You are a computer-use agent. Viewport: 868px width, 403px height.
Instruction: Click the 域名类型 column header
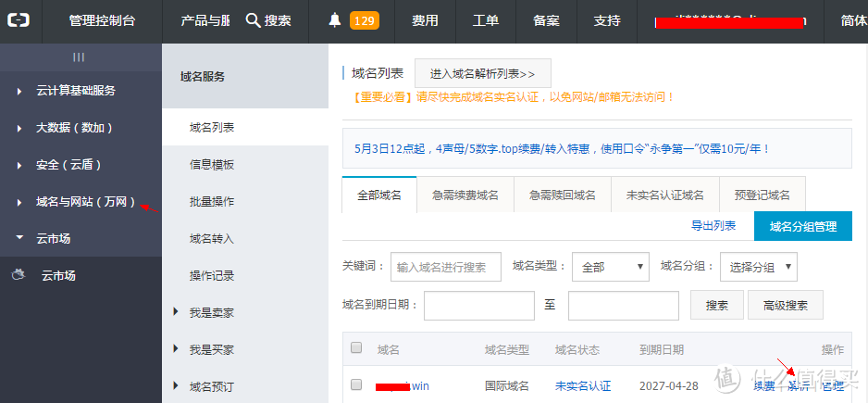[507, 350]
